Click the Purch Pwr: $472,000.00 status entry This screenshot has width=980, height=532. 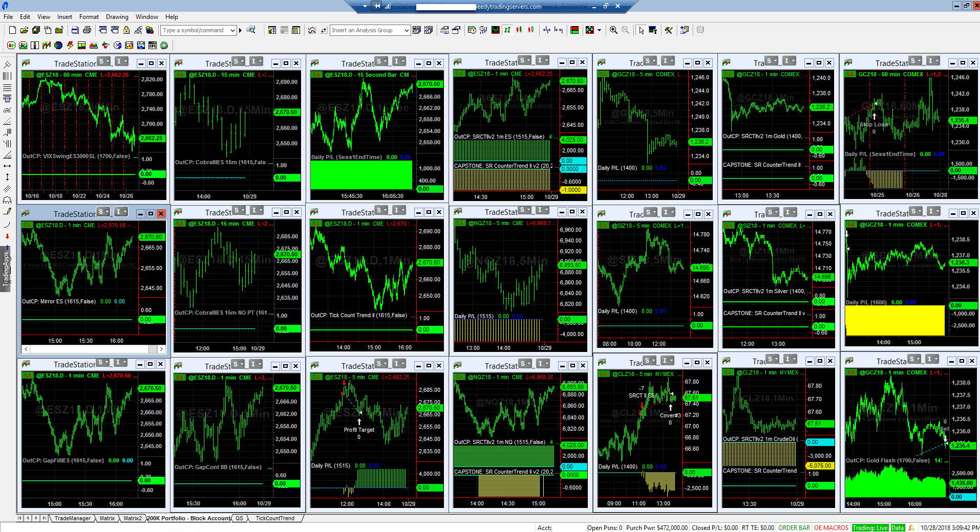657,527
